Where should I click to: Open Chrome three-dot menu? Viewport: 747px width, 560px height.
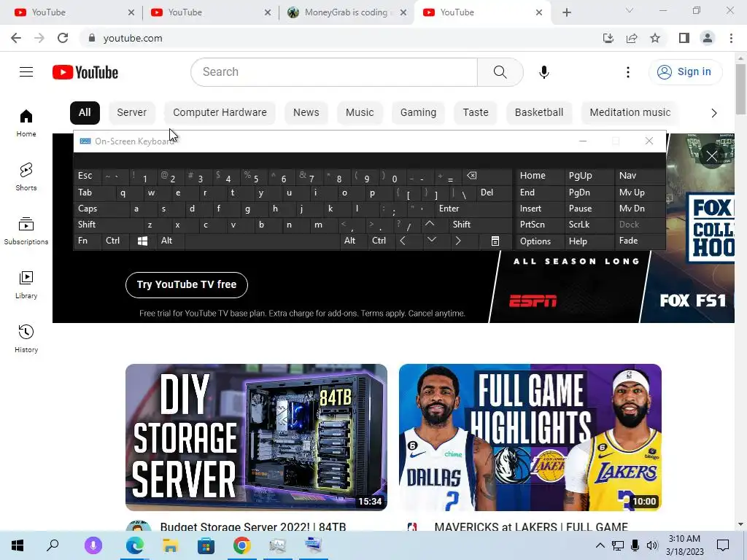(x=731, y=38)
